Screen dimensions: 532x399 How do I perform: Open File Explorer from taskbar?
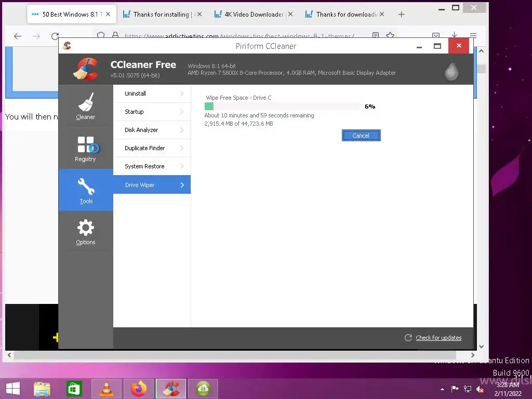point(42,389)
